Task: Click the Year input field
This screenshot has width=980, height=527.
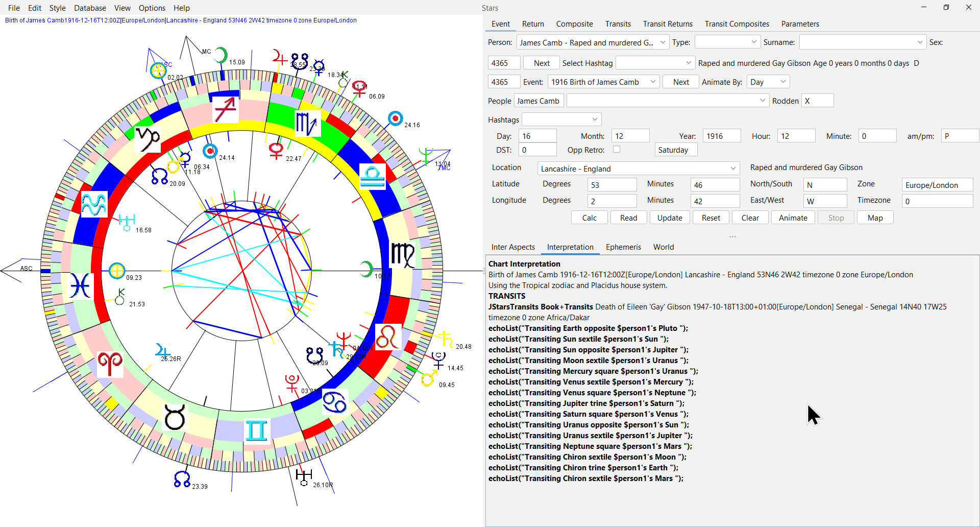Action: (x=721, y=136)
